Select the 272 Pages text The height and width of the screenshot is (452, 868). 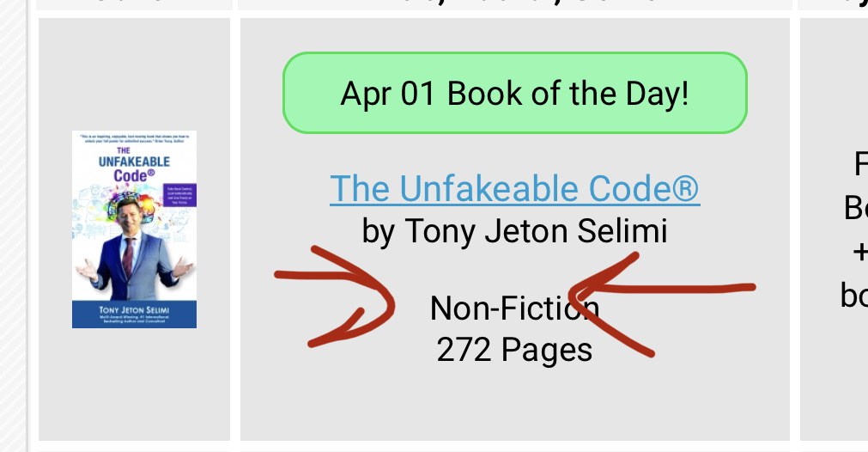[x=515, y=350]
